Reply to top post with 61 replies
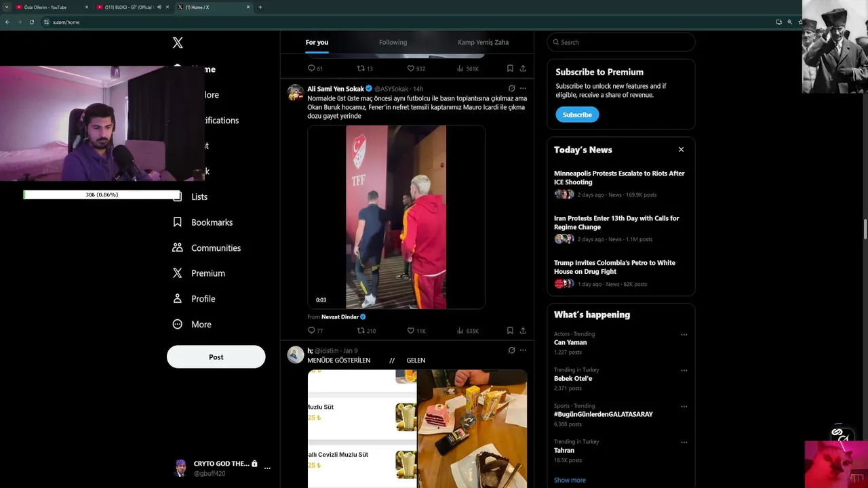This screenshot has width=868, height=488. pos(315,68)
